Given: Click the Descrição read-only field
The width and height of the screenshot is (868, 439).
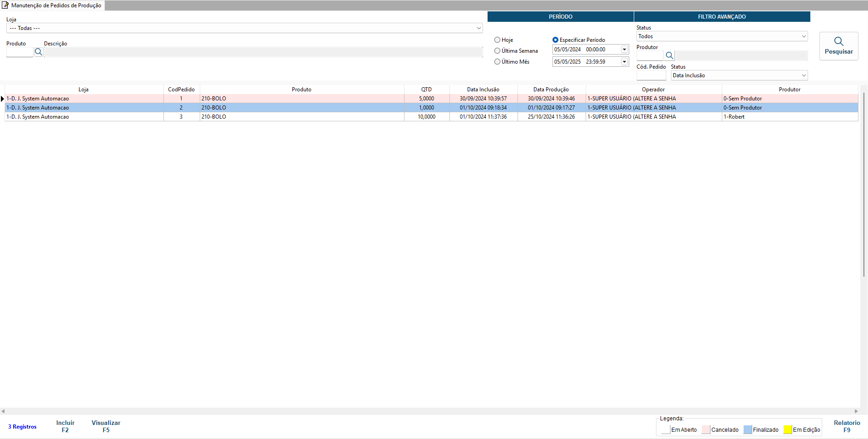Looking at the screenshot, I should 263,52.
